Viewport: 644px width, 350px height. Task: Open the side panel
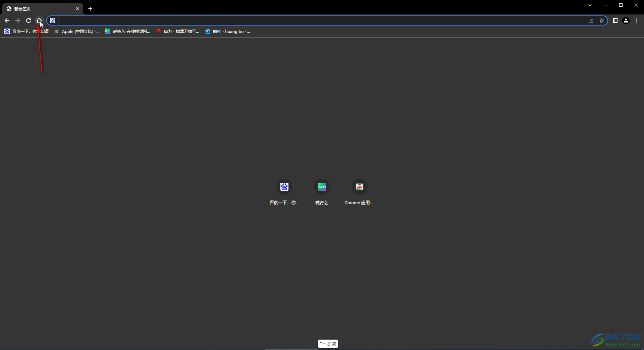(x=615, y=20)
